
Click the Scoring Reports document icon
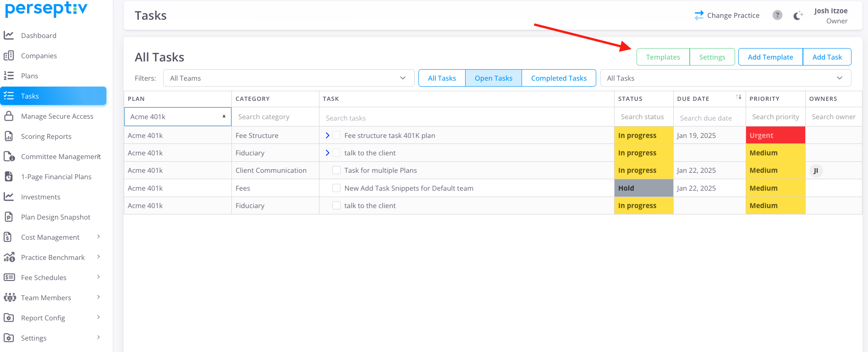tap(9, 136)
